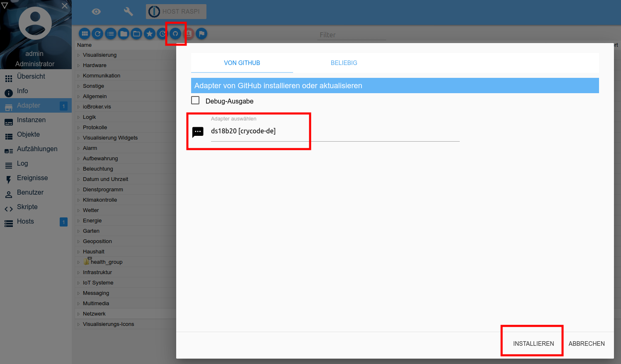Toggle visibility eye icon in header
This screenshot has height=364, width=621.
click(96, 12)
